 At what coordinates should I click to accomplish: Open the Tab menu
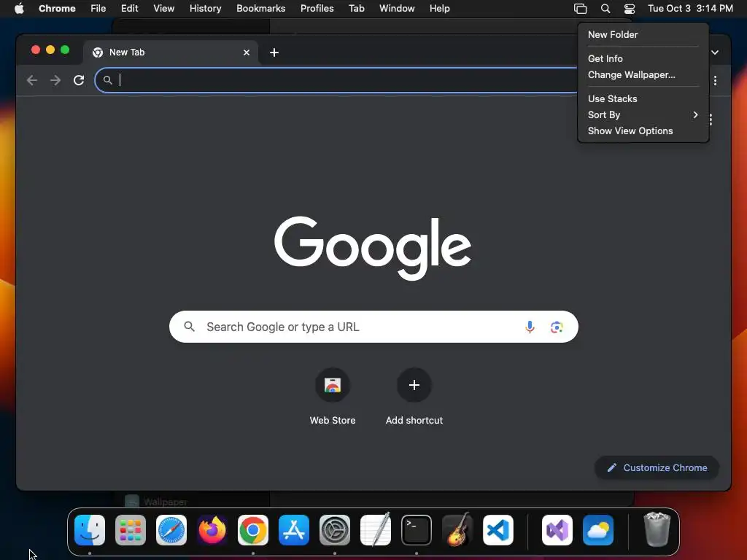(356, 9)
